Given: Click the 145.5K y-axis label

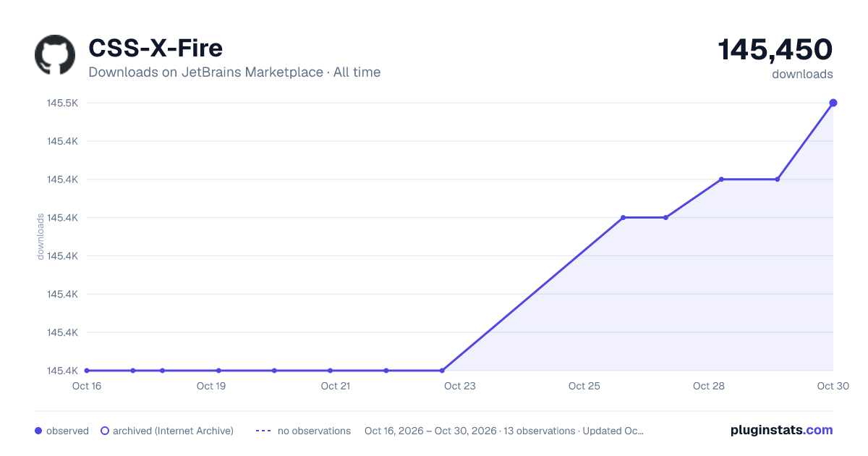Looking at the screenshot, I should point(62,103).
